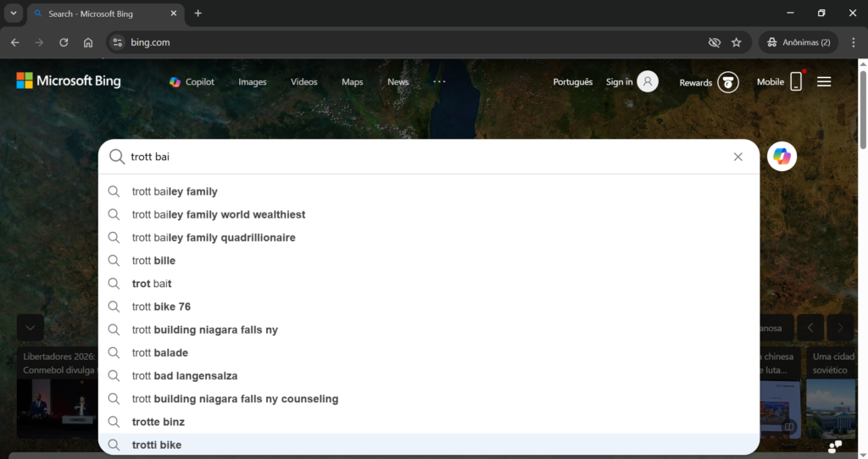Open the feedback icon at the page corner
868x459 pixels.
(x=835, y=445)
